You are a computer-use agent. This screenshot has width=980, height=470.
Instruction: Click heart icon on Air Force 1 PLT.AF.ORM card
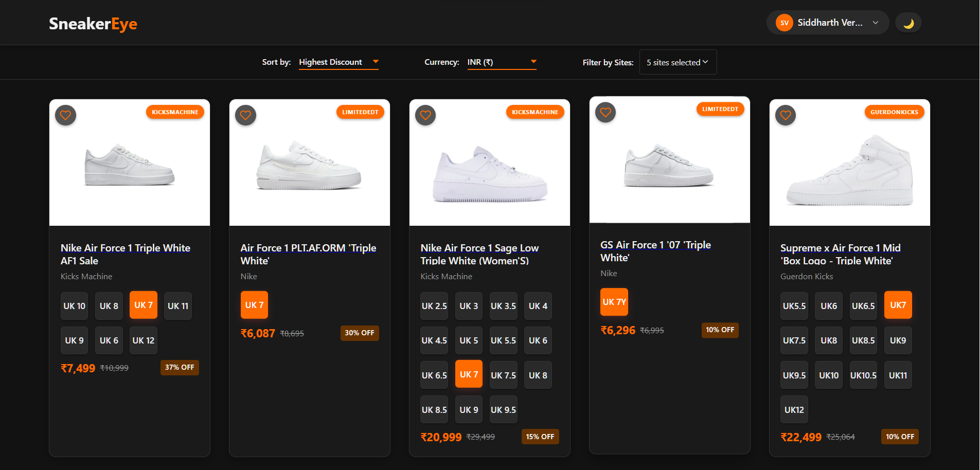coord(246,115)
